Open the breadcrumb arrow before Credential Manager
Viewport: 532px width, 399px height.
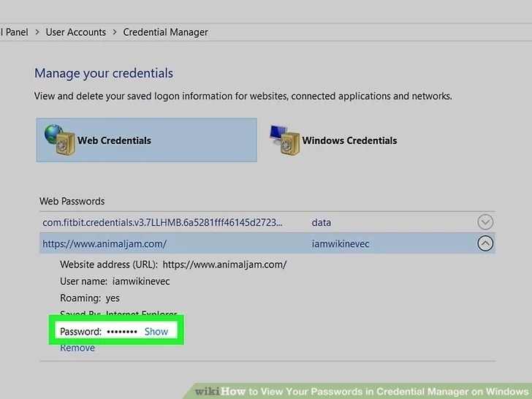[115, 32]
